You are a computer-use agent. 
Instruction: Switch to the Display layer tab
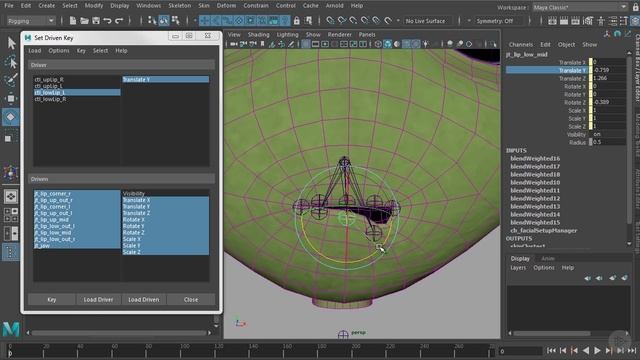click(x=520, y=259)
